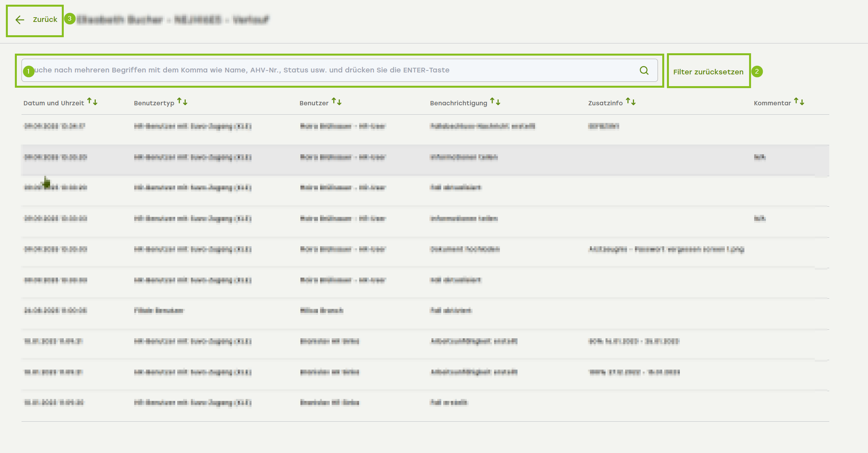Click Zusatzinfo column sort arrows
The height and width of the screenshot is (453, 868).
tap(631, 102)
